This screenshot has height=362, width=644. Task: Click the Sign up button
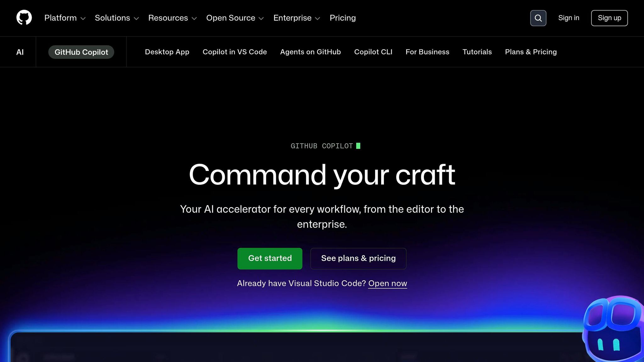coord(609,18)
